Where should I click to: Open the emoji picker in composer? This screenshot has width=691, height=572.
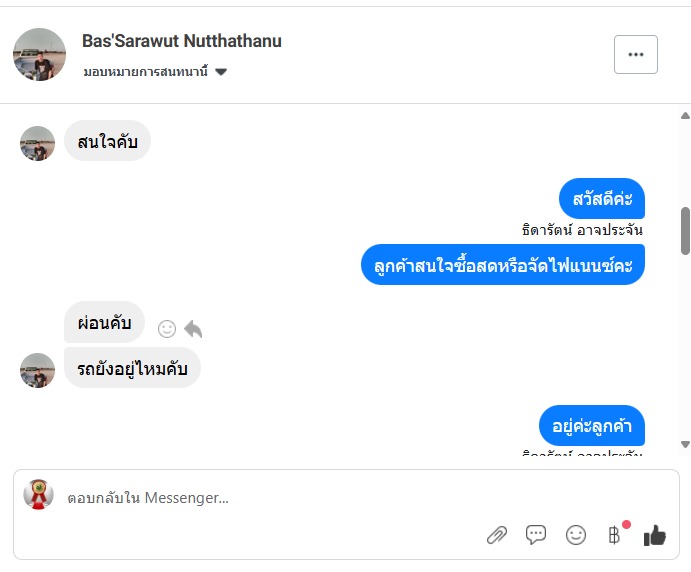[576, 535]
